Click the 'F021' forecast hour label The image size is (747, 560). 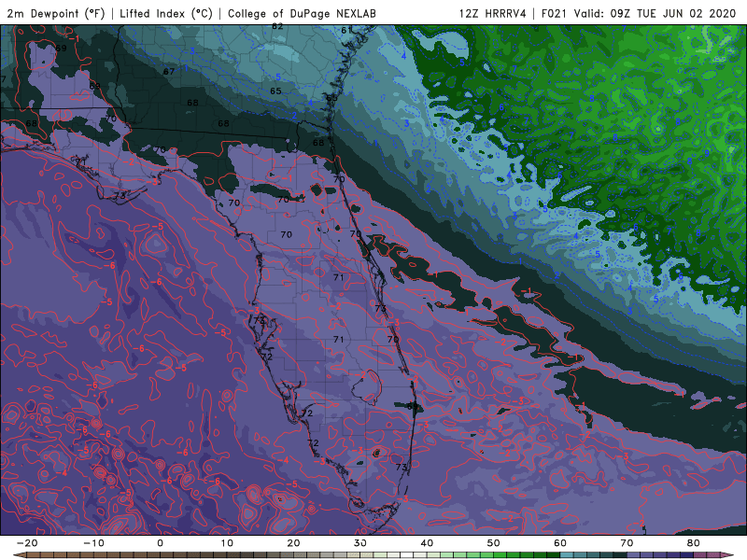[x=555, y=13]
